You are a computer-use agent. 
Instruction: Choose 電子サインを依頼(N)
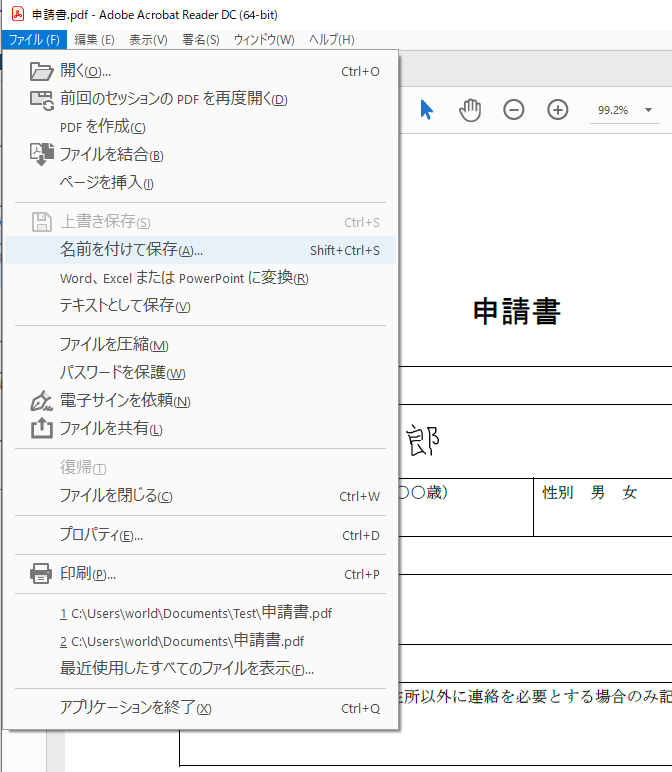pyautogui.click(x=200, y=401)
